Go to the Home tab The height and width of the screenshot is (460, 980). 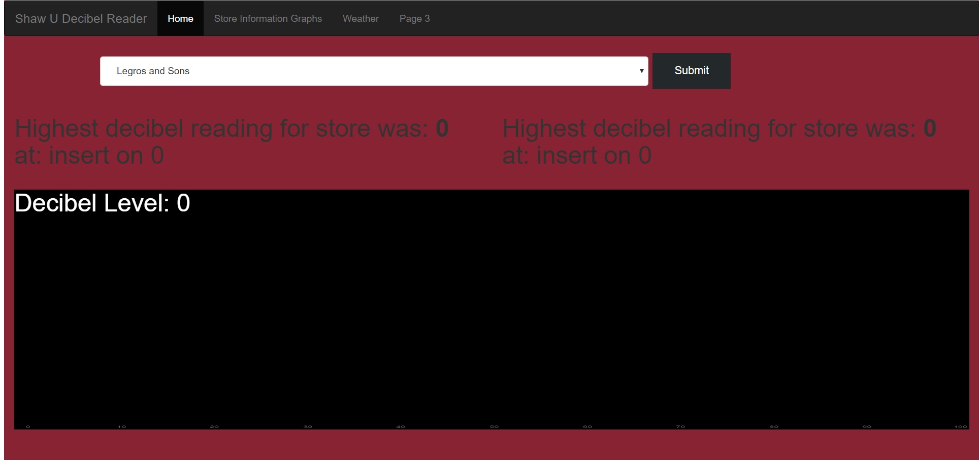pos(180,19)
